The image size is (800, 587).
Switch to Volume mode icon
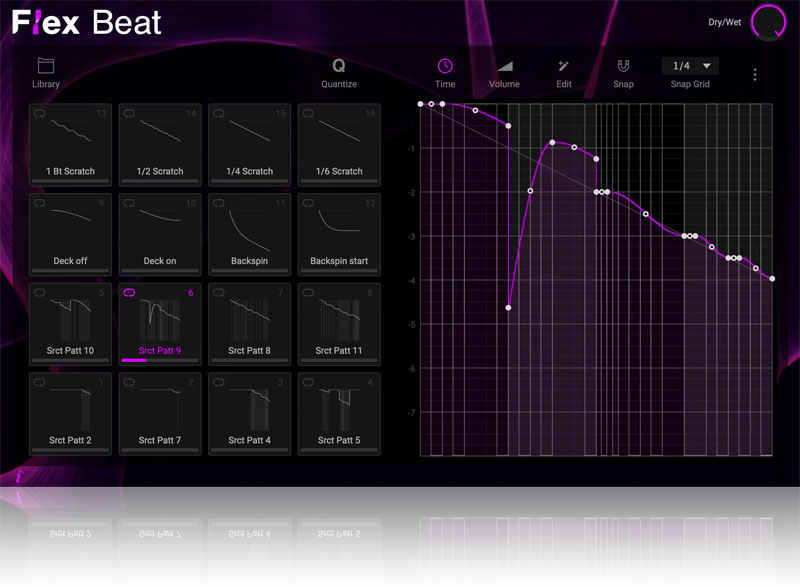pos(504,66)
